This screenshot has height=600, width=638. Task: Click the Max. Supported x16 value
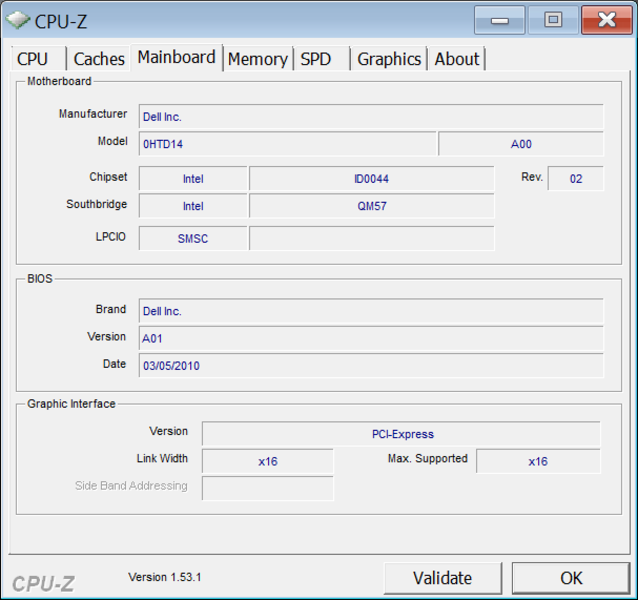tap(538, 461)
